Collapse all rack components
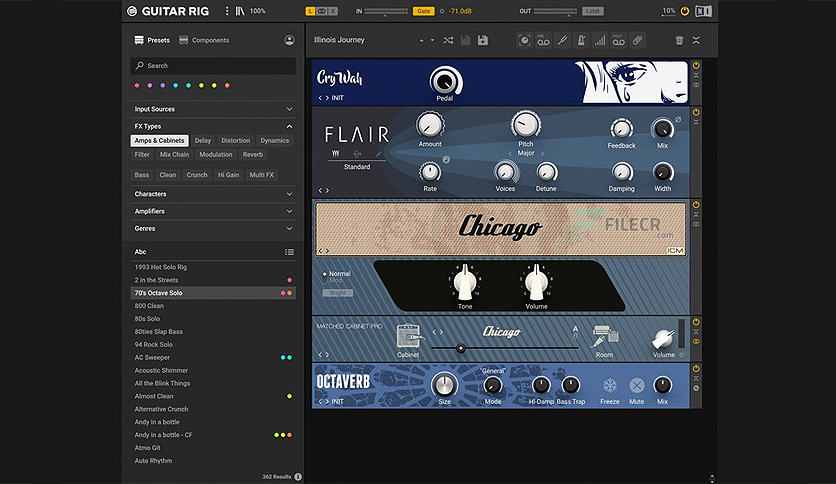Screen dimensions: 836x484 point(696,40)
